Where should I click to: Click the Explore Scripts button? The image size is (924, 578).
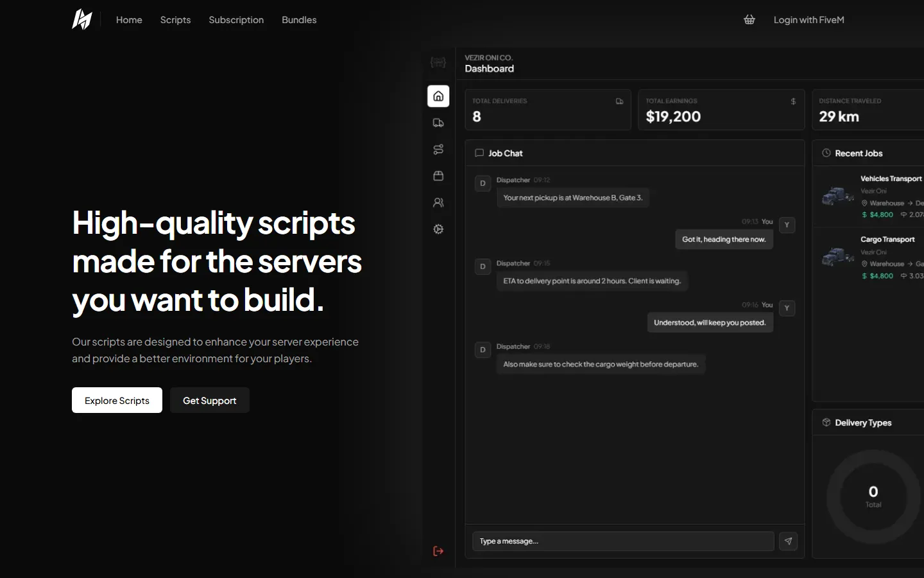tap(117, 400)
